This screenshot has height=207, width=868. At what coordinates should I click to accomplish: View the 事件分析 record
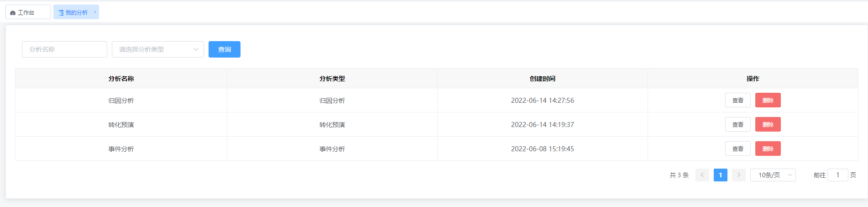coord(738,149)
